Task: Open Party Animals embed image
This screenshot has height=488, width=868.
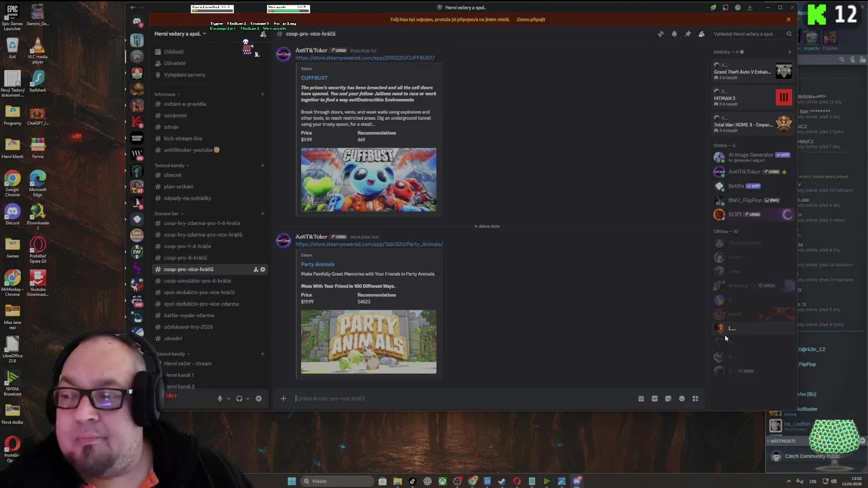Action: click(x=368, y=342)
